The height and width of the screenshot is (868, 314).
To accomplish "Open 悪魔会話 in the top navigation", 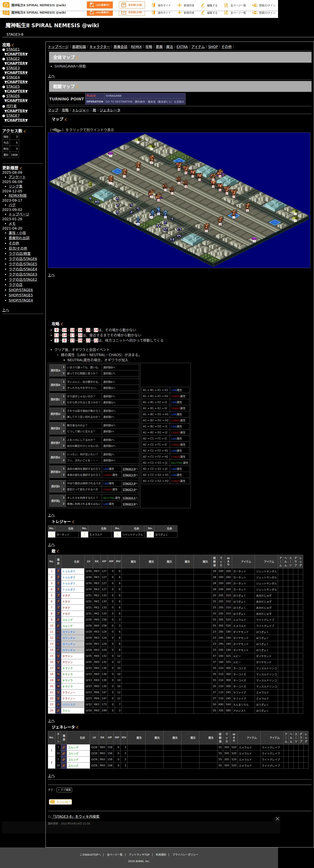I will pyautogui.click(x=120, y=47).
